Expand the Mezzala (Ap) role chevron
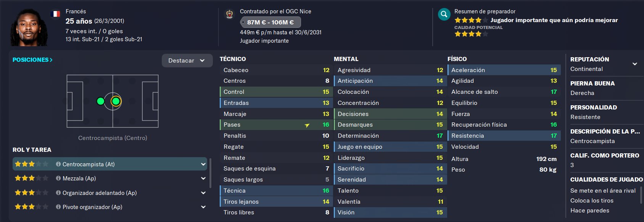The width and height of the screenshot is (644, 222). [x=203, y=179]
